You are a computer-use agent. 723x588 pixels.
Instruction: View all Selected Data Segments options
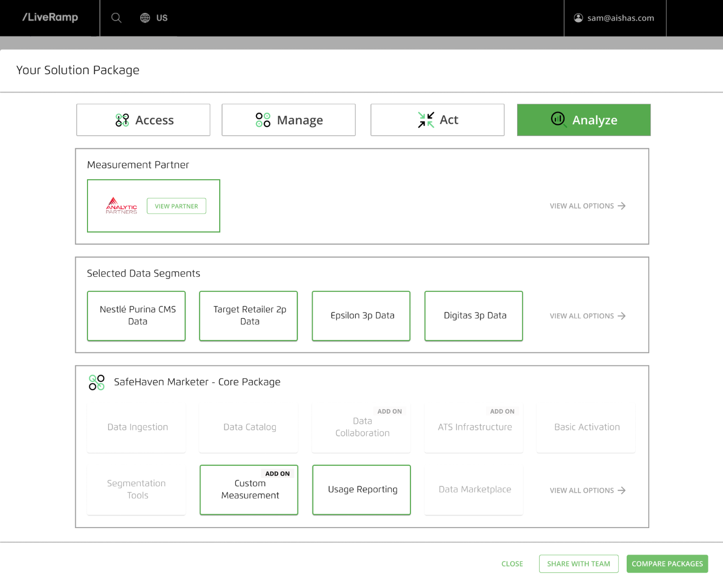[x=588, y=316]
